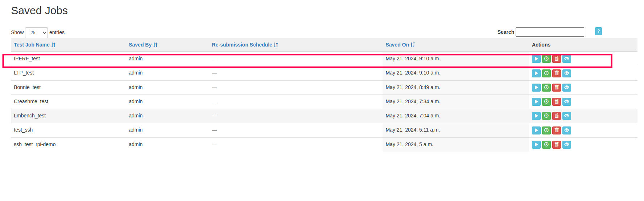The width and height of the screenshot is (644, 201).
Task: Delete the IPERF_test job with trash icon
Action: [556, 59]
